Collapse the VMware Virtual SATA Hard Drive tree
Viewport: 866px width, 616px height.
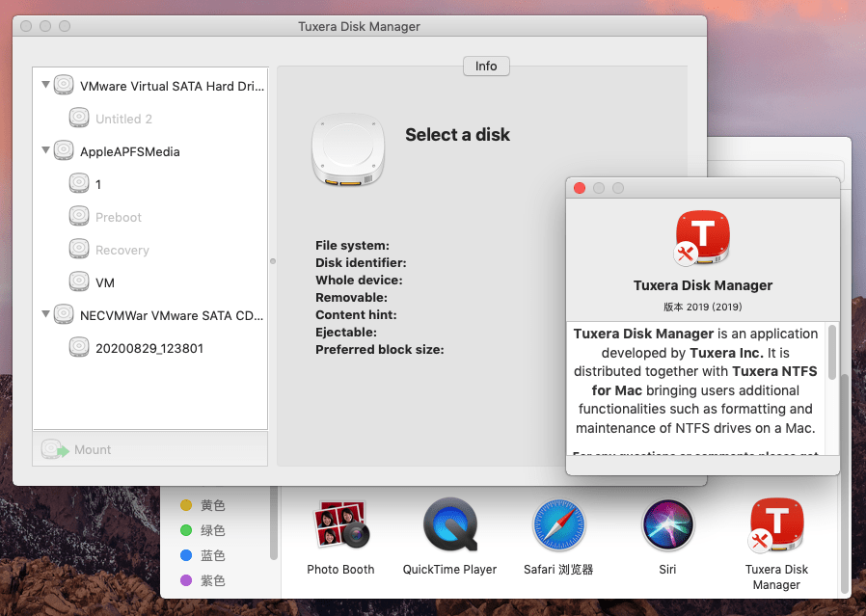(x=46, y=85)
